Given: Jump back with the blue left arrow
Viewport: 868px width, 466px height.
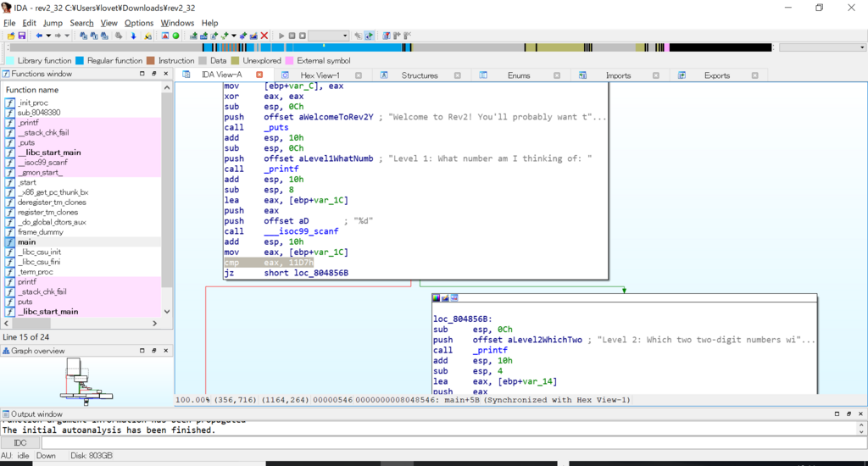Looking at the screenshot, I should [x=39, y=36].
